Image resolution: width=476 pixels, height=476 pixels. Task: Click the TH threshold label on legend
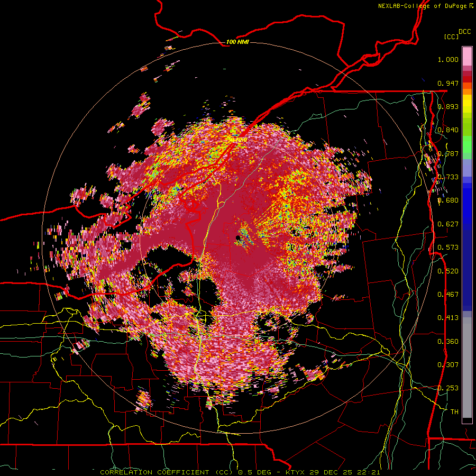(x=454, y=411)
